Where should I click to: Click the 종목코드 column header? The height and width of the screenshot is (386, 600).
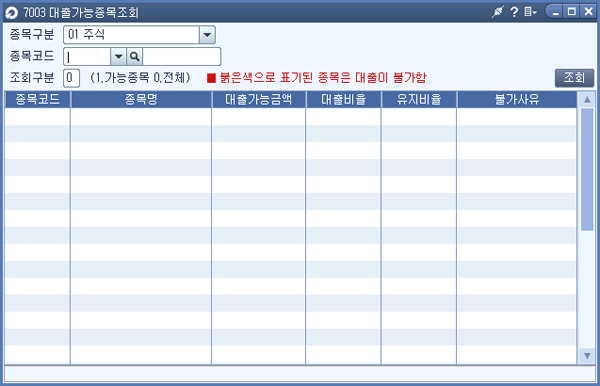coord(38,99)
